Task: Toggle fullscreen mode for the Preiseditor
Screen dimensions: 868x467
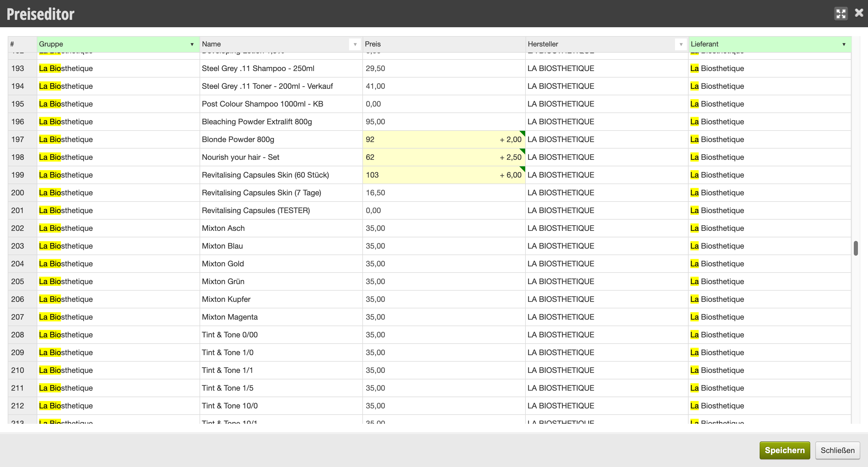Action: point(841,14)
